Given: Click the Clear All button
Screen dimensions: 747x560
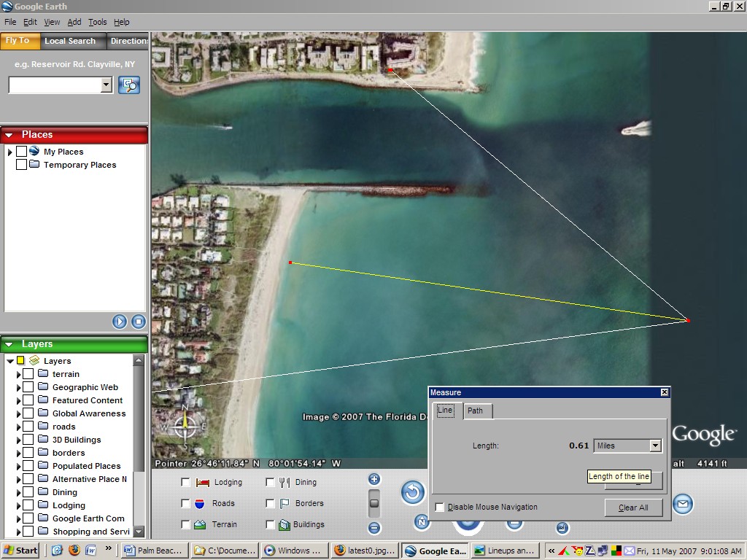Looking at the screenshot, I should pos(633,507).
